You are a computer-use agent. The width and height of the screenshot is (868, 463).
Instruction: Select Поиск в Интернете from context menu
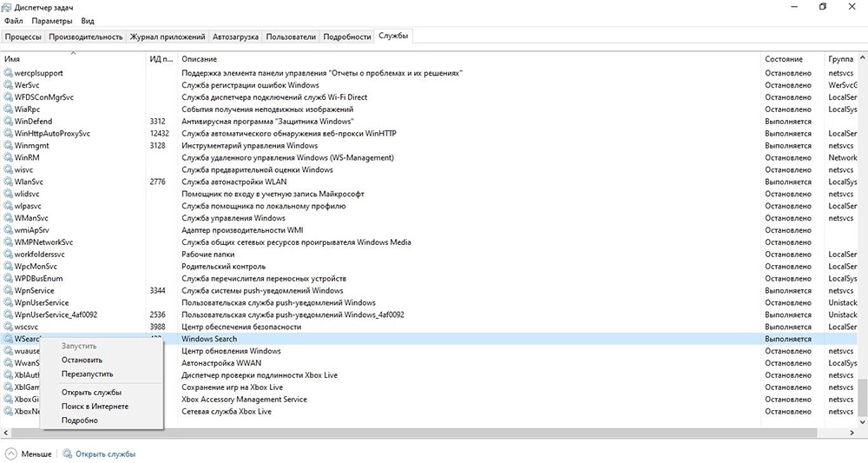pos(95,407)
